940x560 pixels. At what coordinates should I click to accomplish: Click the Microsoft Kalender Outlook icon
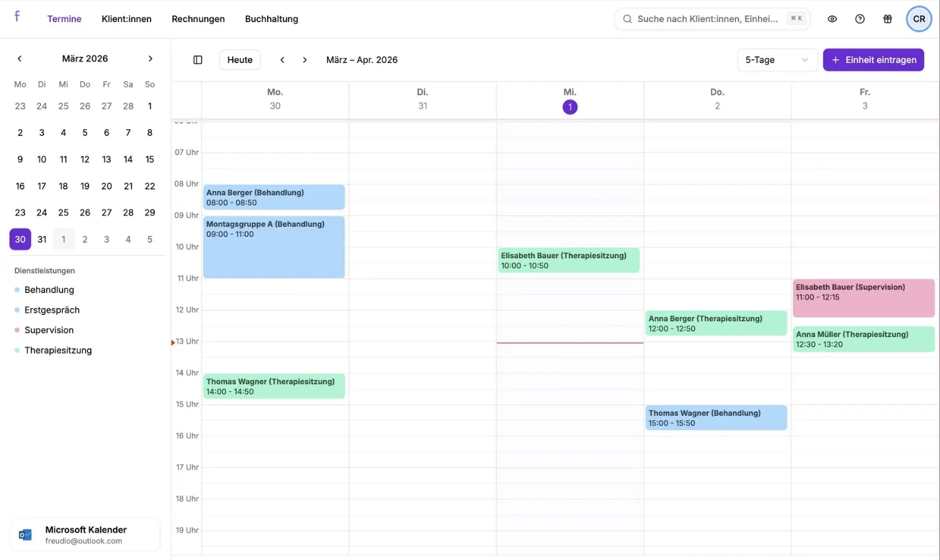25,535
